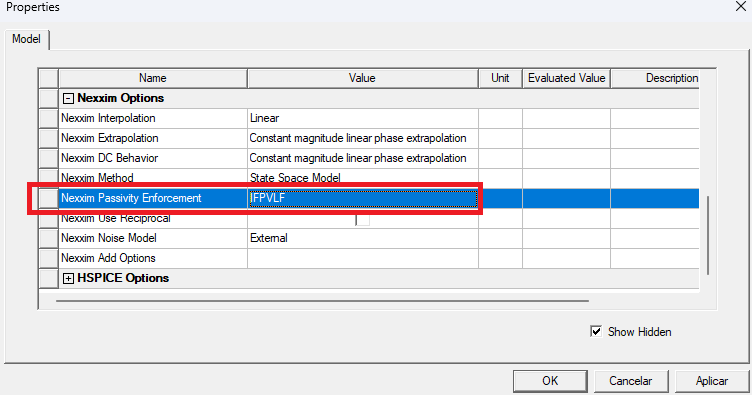Select the Nexxim Method row name
The width and height of the screenshot is (752, 395).
pos(153,178)
